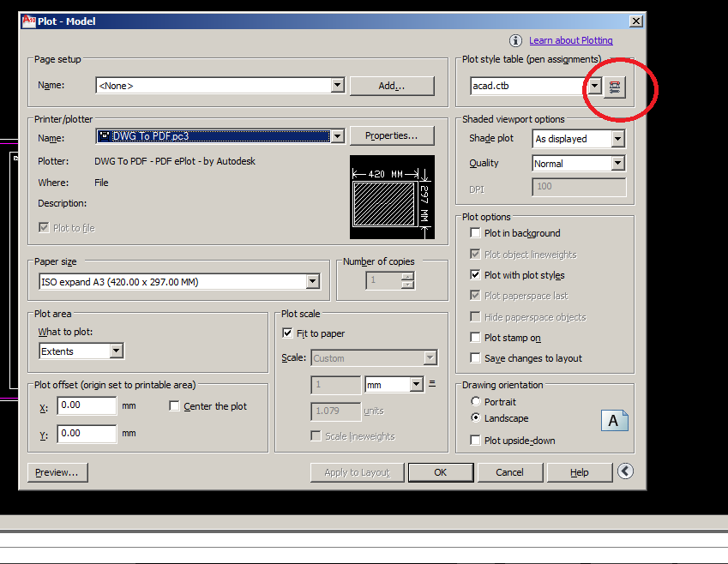Click the Y plot offset input field

(87, 434)
